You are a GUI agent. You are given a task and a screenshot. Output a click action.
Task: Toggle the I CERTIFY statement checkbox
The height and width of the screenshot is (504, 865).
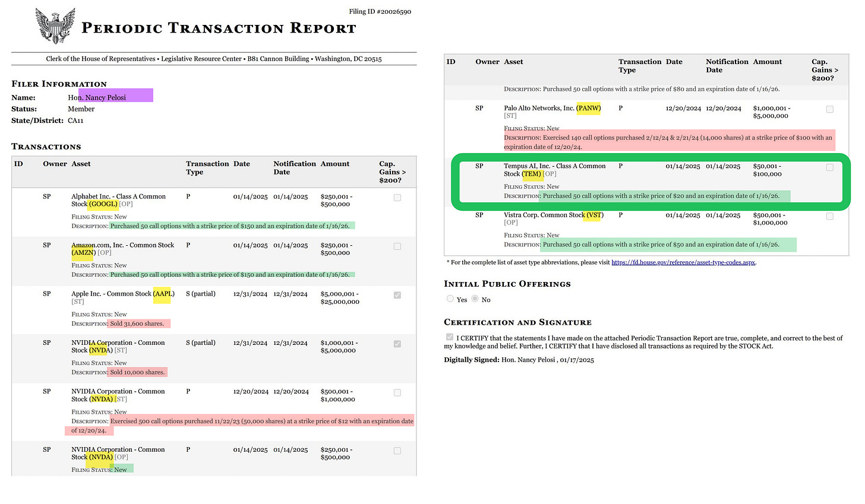pos(450,337)
